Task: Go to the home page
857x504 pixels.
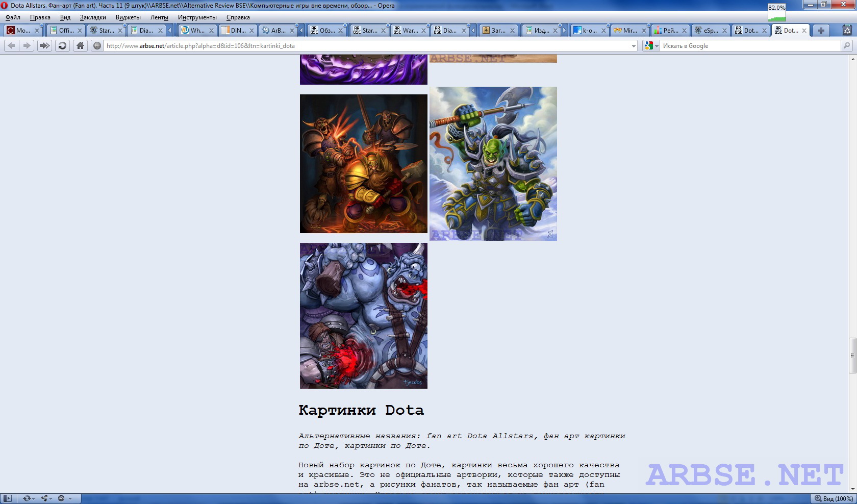Action: click(80, 46)
